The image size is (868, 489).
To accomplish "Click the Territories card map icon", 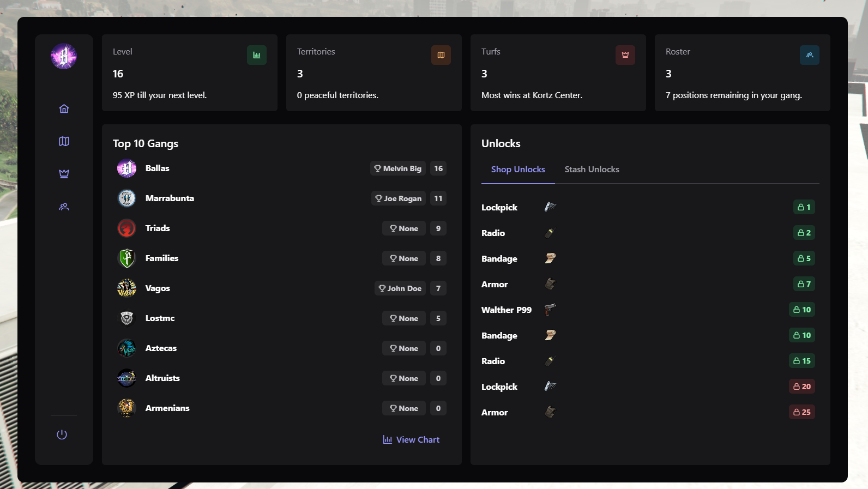I will click(x=441, y=55).
